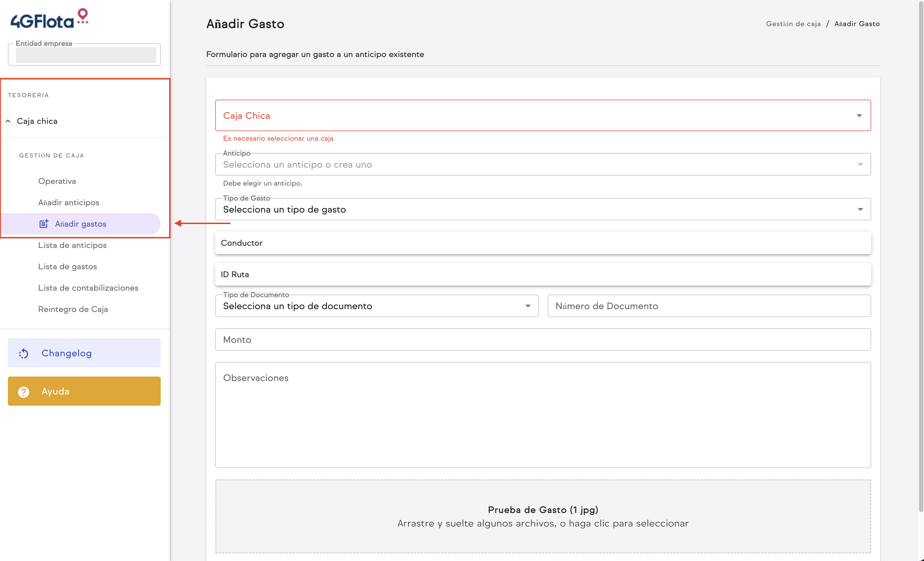Open the Anticipo dropdown arrow
Screen dimensions: 924x561
click(860, 165)
